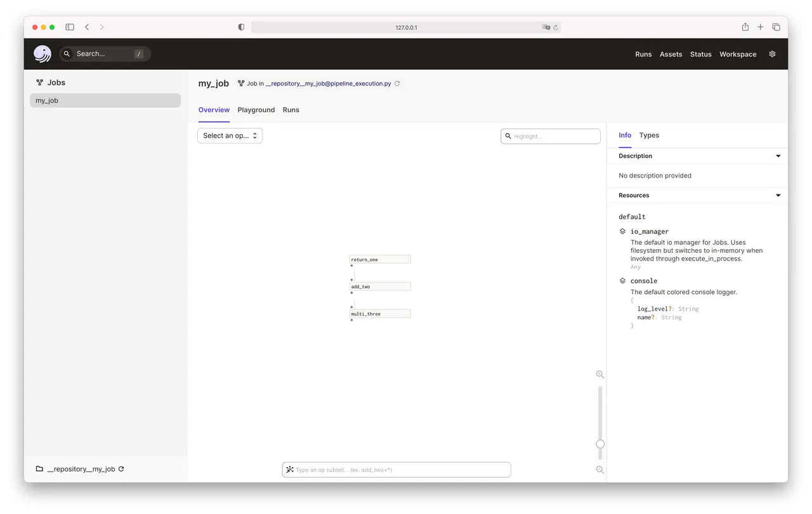Viewport: 812px width, 514px height.
Task: Click the browser sidebar toggle icon
Action: [x=70, y=27]
